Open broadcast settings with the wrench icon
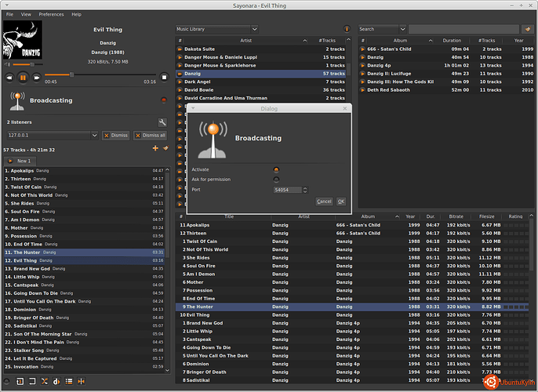 pyautogui.click(x=162, y=122)
